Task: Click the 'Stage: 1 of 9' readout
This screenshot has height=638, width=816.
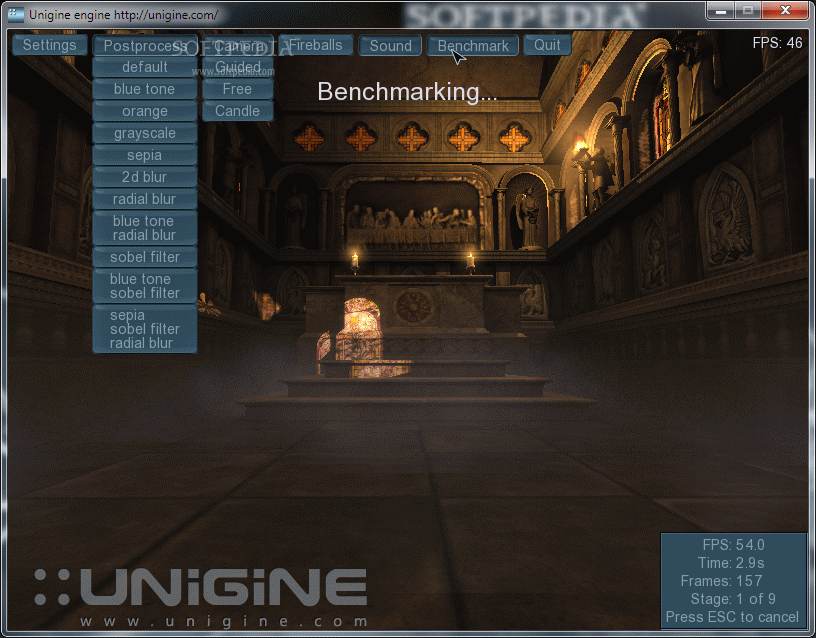Action: click(x=733, y=599)
